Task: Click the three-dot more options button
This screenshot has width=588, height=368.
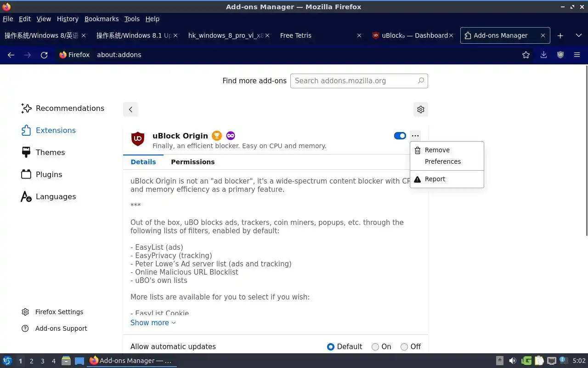Action: click(415, 136)
